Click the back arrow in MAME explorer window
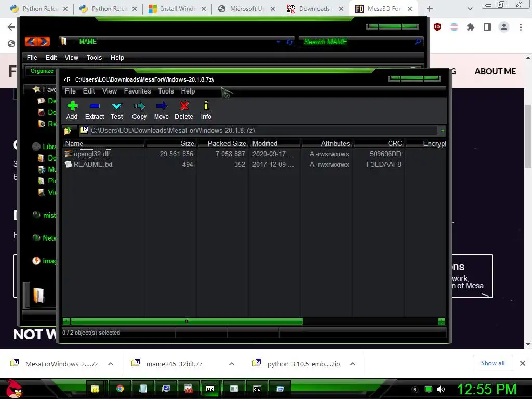This screenshot has width=532, height=399. [31, 42]
